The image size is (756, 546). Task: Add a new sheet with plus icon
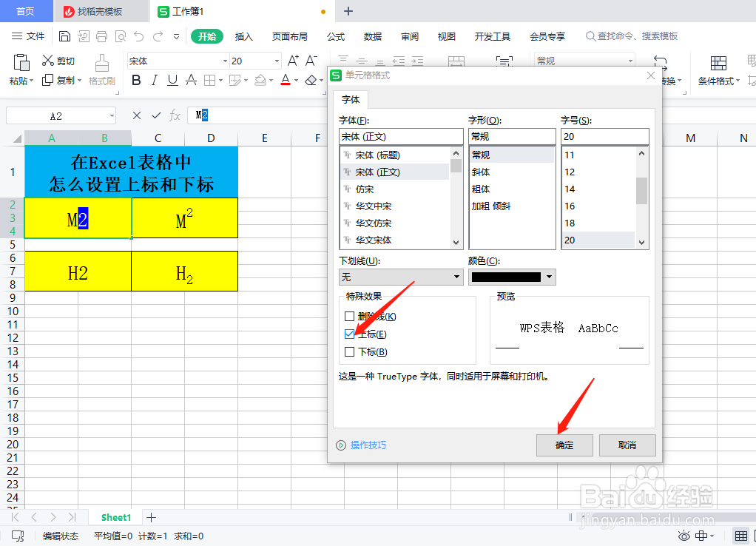point(152,518)
